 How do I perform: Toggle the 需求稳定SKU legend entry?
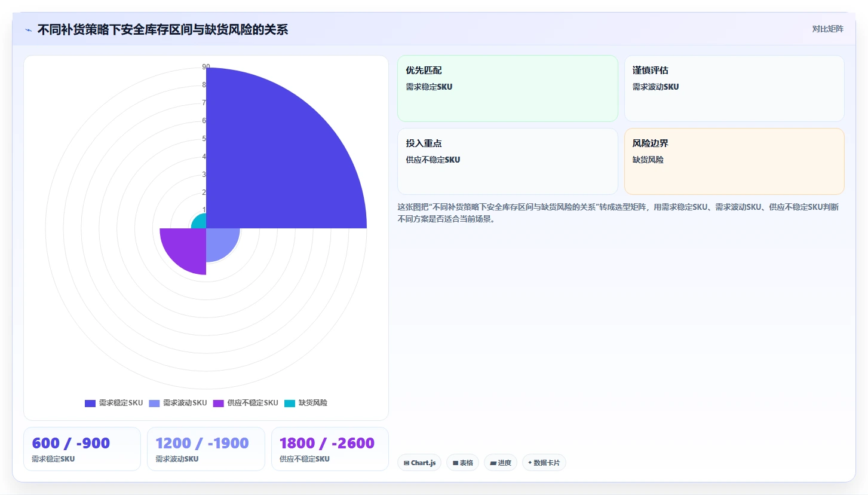[114, 403]
